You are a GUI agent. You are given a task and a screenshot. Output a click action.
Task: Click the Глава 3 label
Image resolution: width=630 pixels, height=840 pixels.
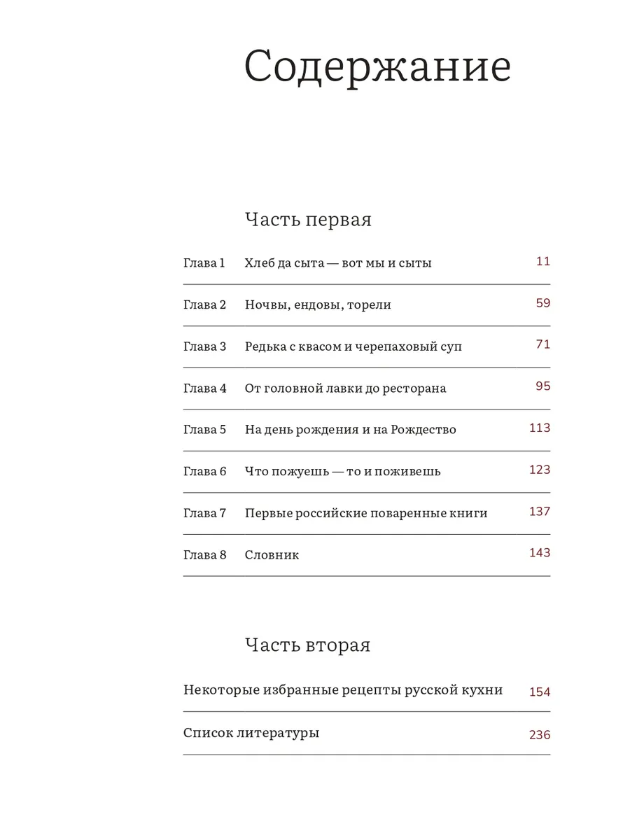(205, 346)
